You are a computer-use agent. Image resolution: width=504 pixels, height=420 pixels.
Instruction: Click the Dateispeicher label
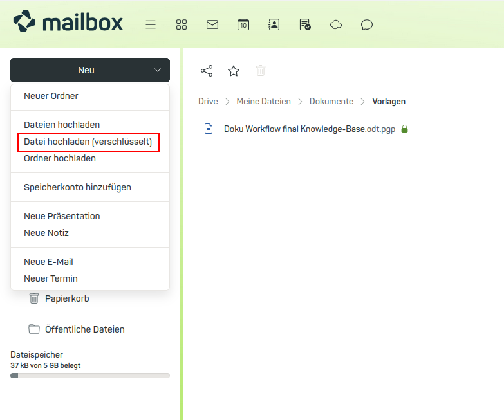pos(37,354)
